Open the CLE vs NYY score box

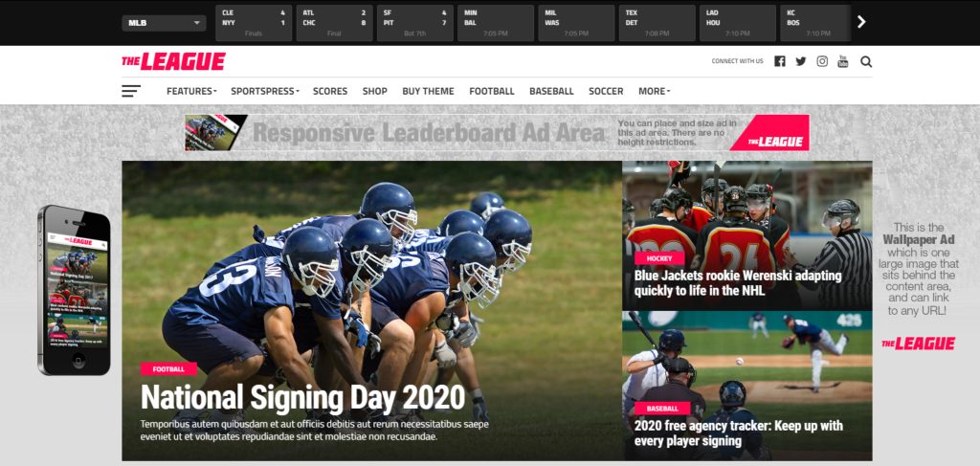(254, 23)
